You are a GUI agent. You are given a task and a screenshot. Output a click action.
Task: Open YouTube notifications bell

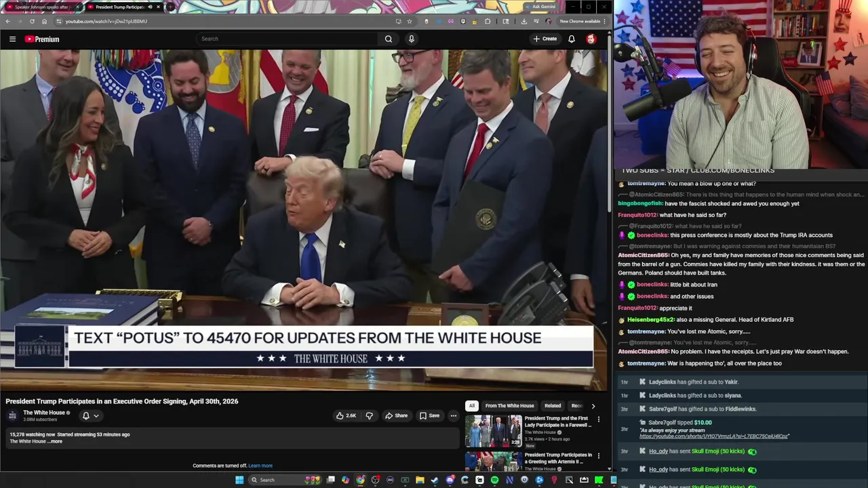tap(572, 39)
